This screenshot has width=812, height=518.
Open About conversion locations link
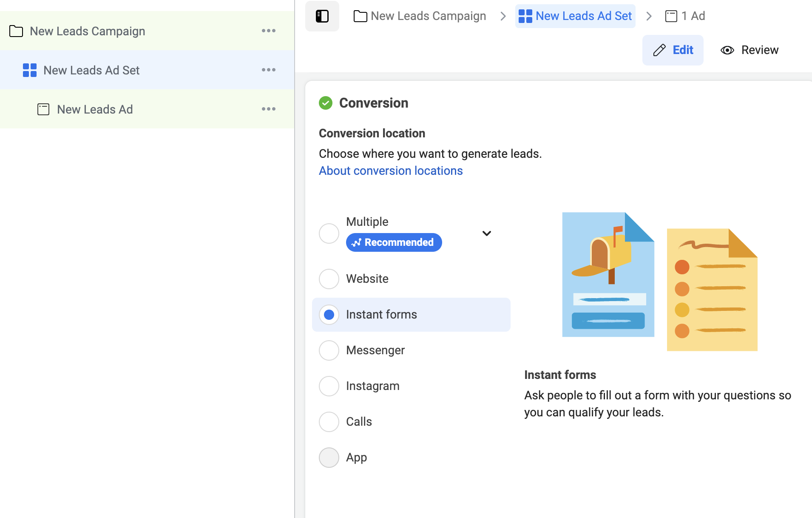click(x=391, y=171)
